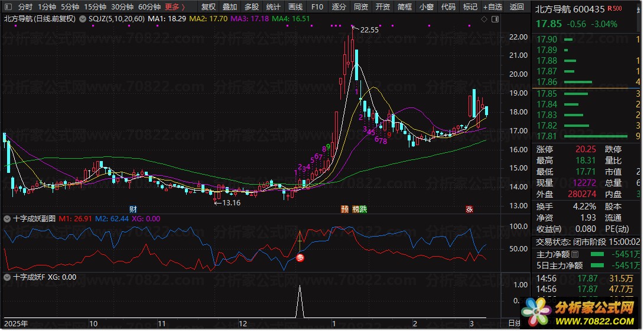This screenshot has width=644, height=331.
Task: Select the 30分钟 period tab
Action: (122, 6)
